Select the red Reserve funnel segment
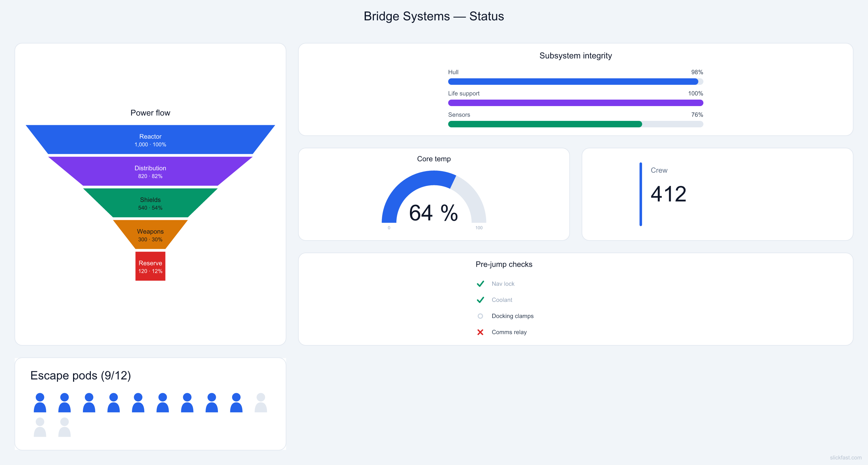The height and width of the screenshot is (465, 868). tap(150, 266)
